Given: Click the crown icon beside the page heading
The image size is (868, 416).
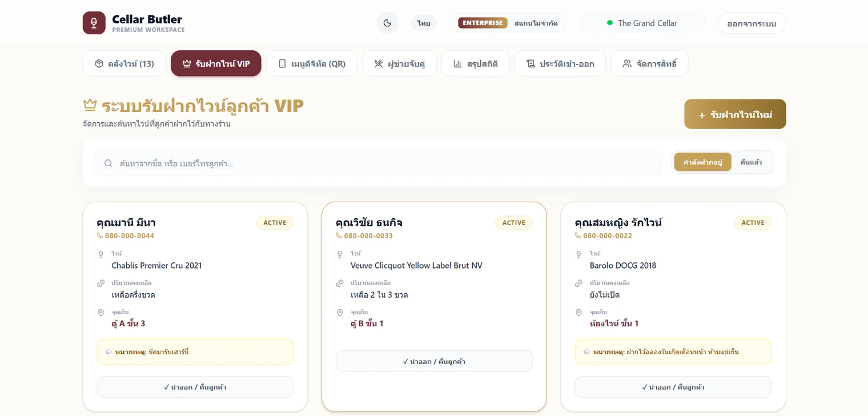Looking at the screenshot, I should pos(90,106).
